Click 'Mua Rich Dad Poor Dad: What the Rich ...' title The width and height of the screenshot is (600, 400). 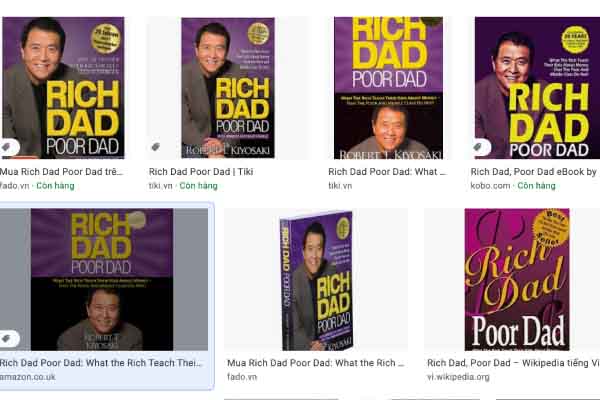[x=316, y=363]
